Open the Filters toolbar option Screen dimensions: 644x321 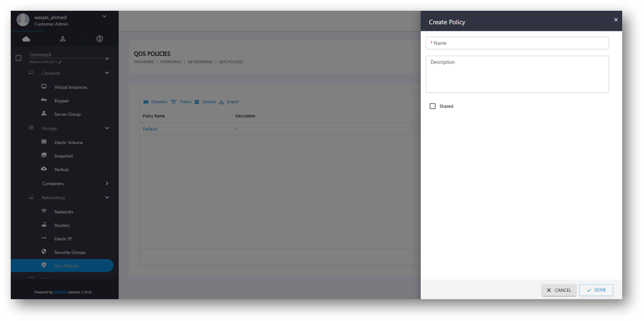point(185,102)
